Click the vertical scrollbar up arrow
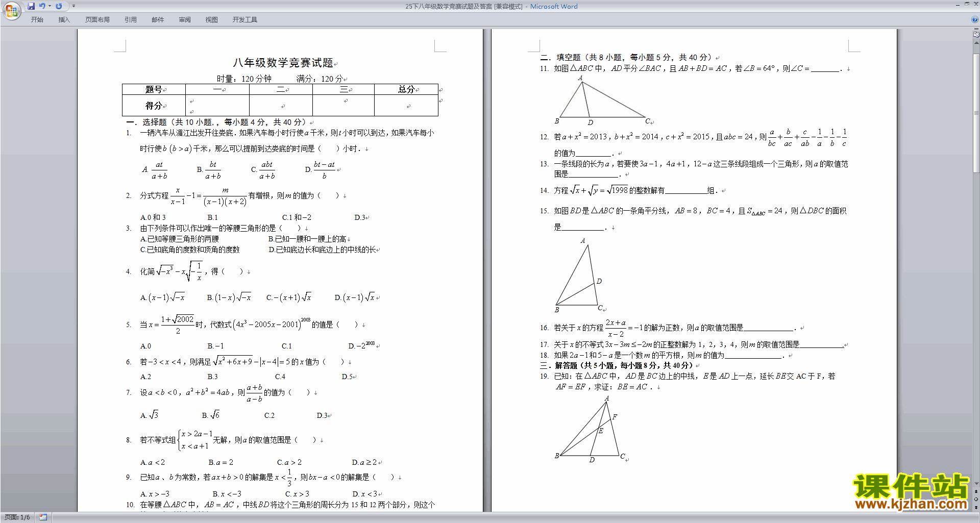Viewport: 980px width, 523px height. 976,43
